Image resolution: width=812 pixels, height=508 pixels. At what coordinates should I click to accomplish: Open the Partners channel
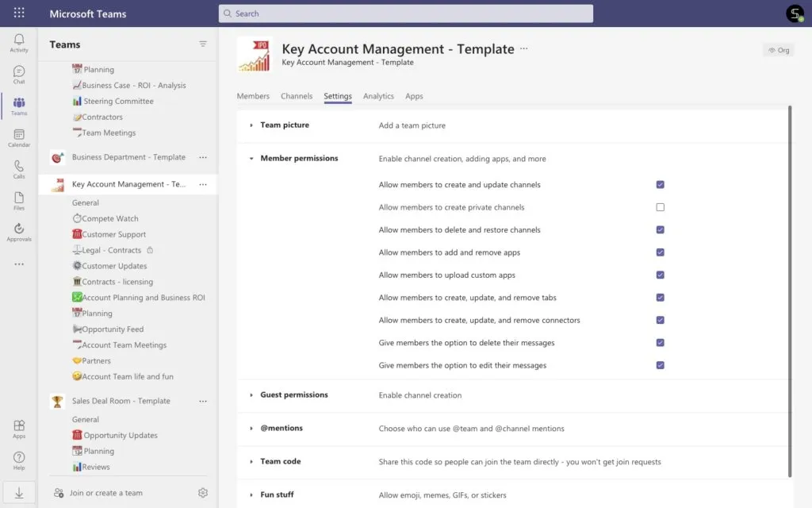tap(92, 361)
